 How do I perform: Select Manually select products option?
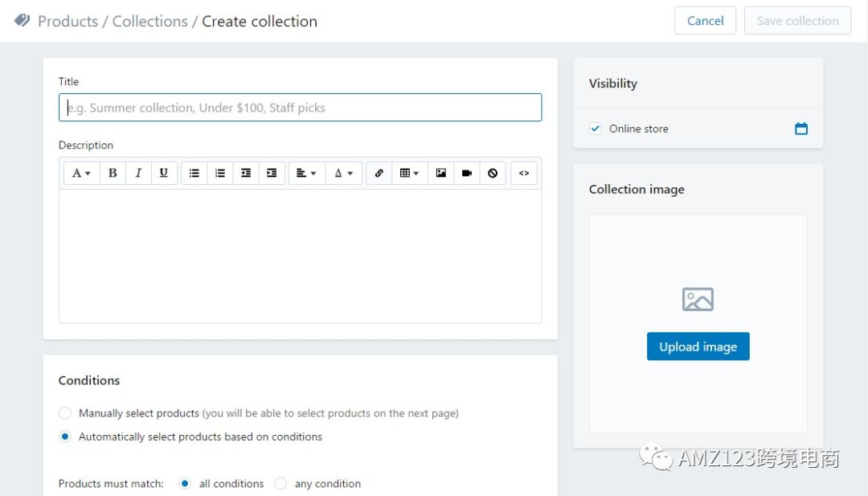pos(65,413)
